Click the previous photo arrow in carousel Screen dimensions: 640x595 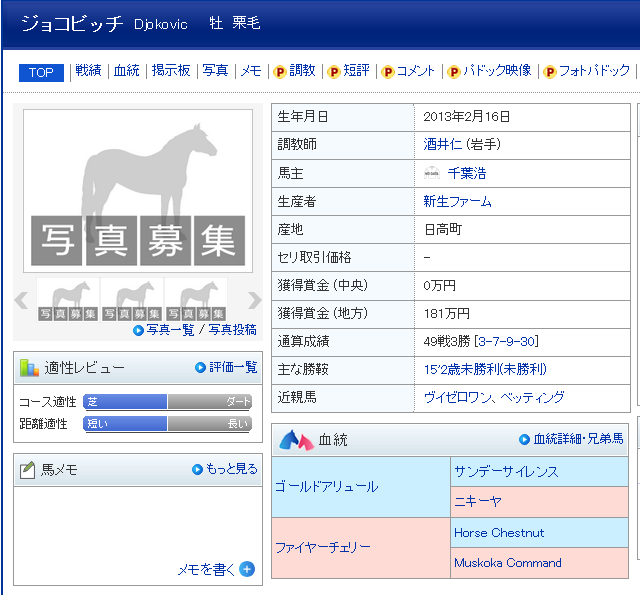pos(21,301)
